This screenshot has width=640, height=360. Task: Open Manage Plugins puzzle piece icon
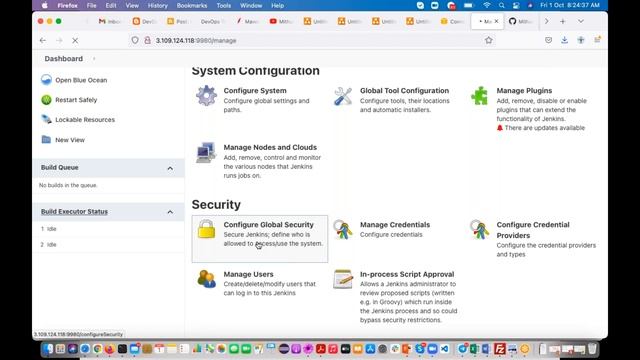(x=479, y=96)
